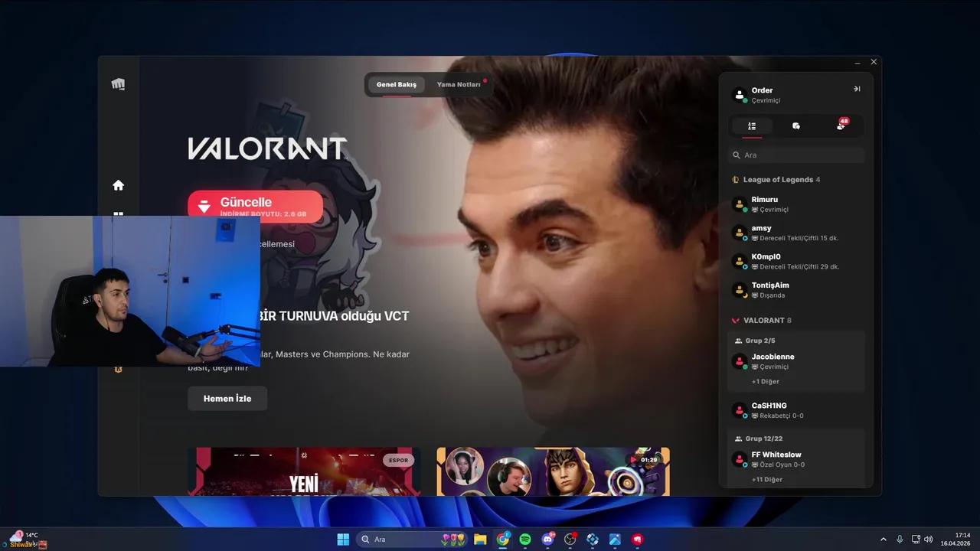Open the chat messages icon in the social panel
980x551 pixels.
[x=796, y=126]
